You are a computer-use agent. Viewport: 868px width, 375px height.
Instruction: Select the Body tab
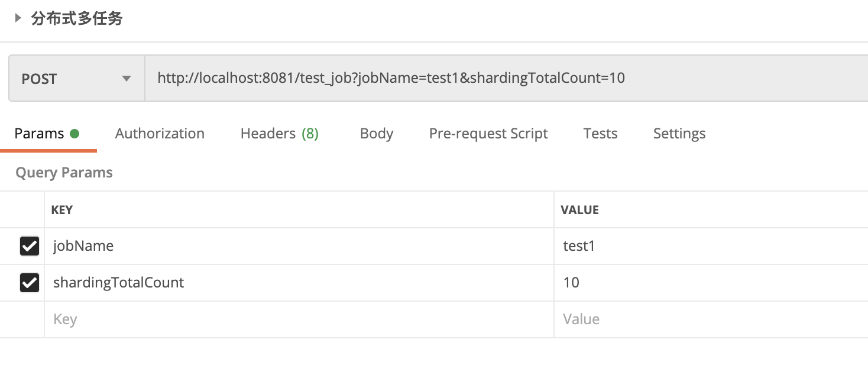376,134
